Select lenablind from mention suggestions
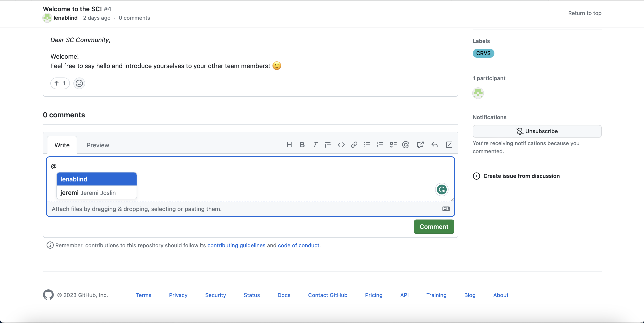This screenshot has height=323, width=644. [x=97, y=179]
